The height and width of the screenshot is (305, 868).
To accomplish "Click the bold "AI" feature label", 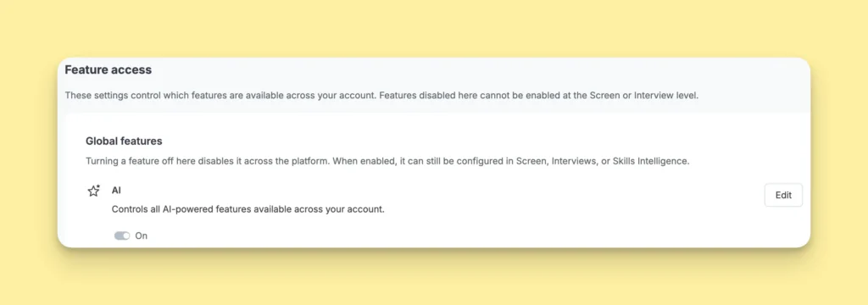I will click(116, 190).
